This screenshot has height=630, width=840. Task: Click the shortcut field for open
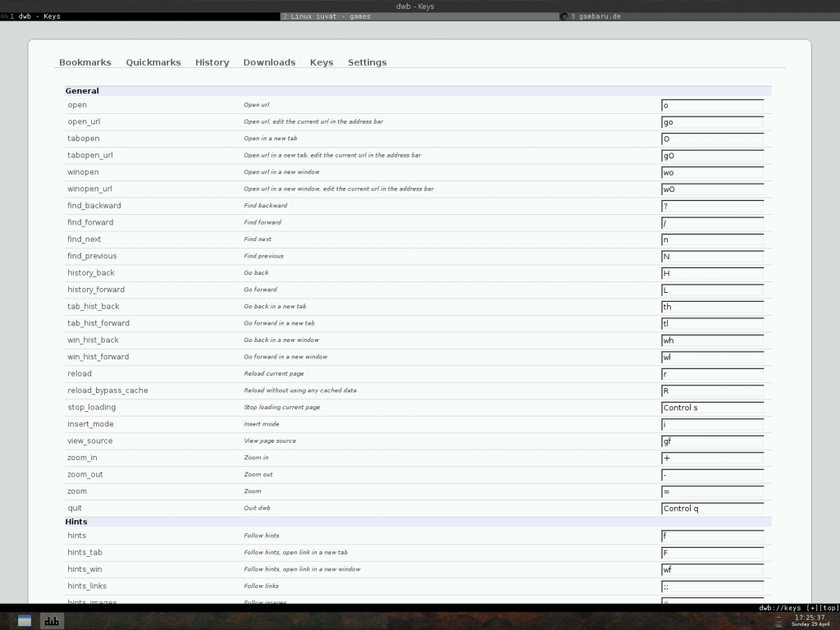(712, 105)
